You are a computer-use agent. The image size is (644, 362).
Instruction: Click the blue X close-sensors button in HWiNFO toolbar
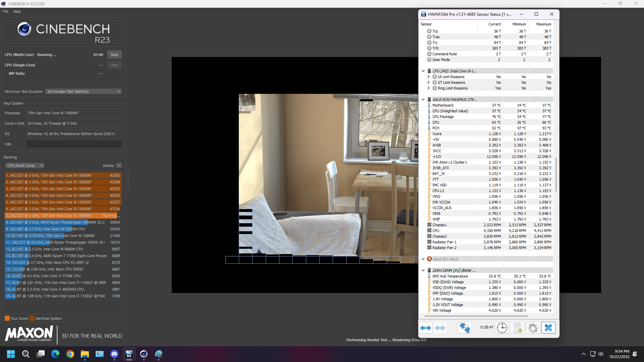[548, 328]
